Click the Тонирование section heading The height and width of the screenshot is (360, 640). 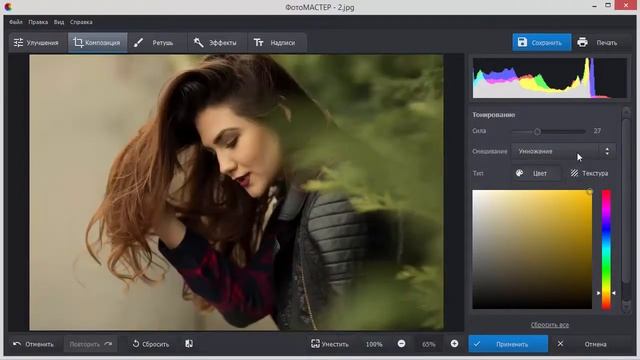[x=493, y=115]
